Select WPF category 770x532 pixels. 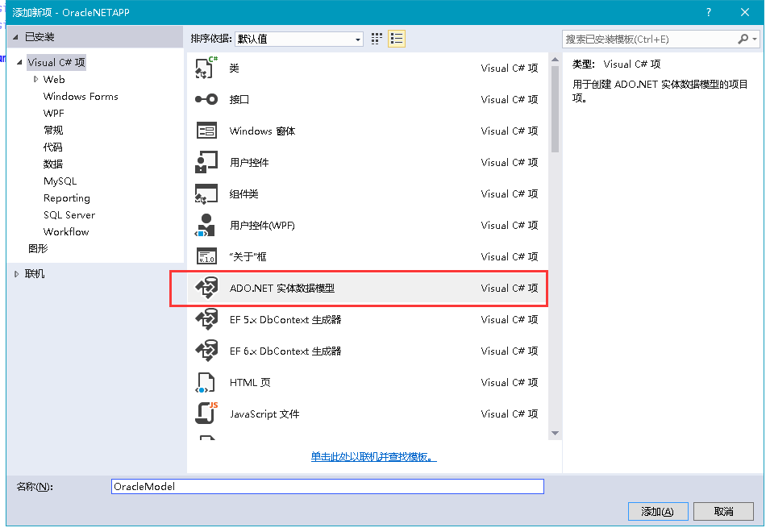click(53, 113)
